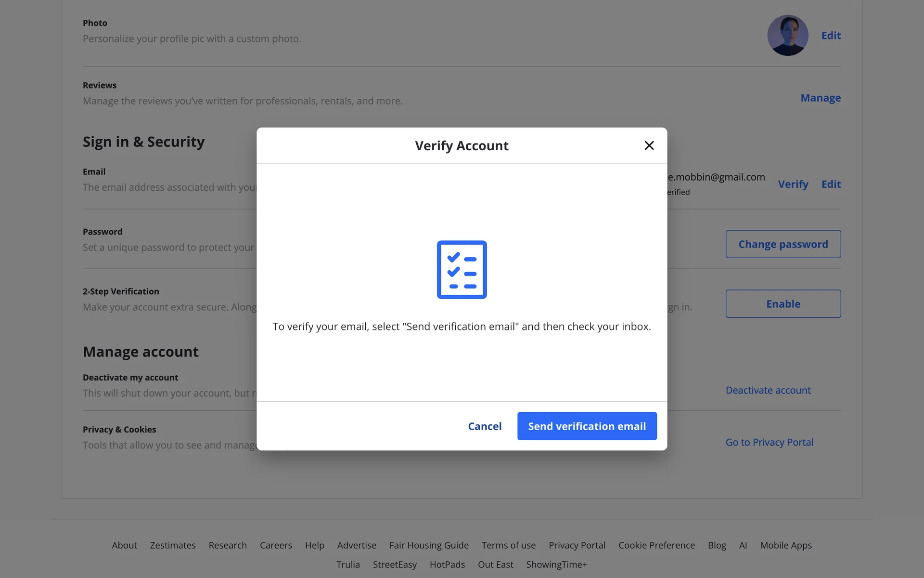Click Verify next to the email

[x=793, y=184]
